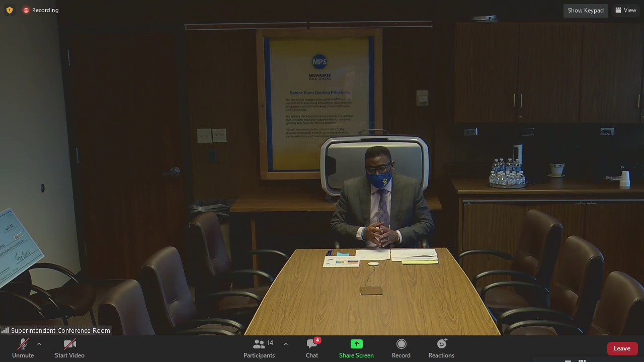The width and height of the screenshot is (644, 362).
Task: Open the View layout menu
Action: coord(626,10)
